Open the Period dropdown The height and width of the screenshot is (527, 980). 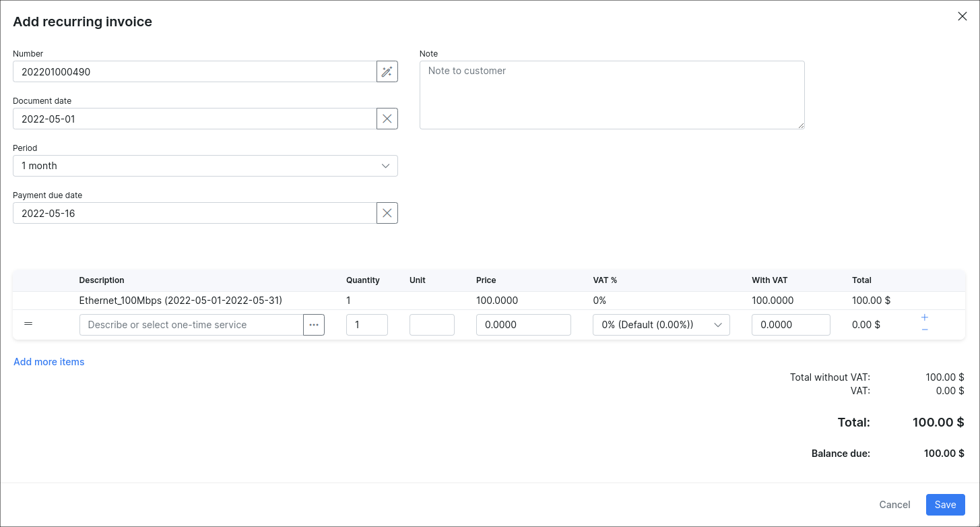205,166
